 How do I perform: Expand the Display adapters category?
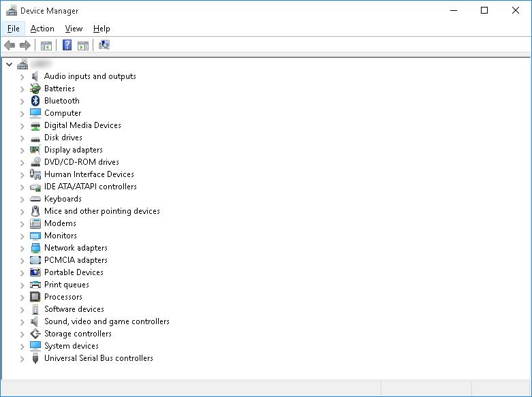22,150
